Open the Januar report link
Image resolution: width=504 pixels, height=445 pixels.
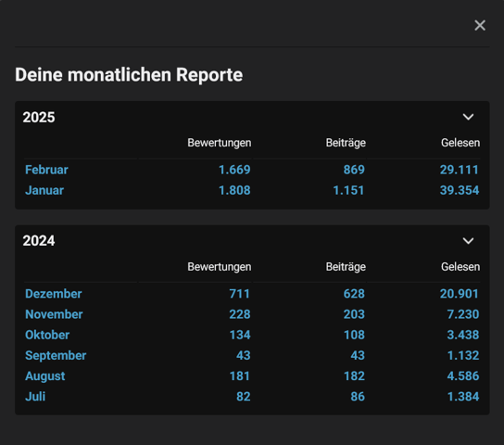pos(44,190)
